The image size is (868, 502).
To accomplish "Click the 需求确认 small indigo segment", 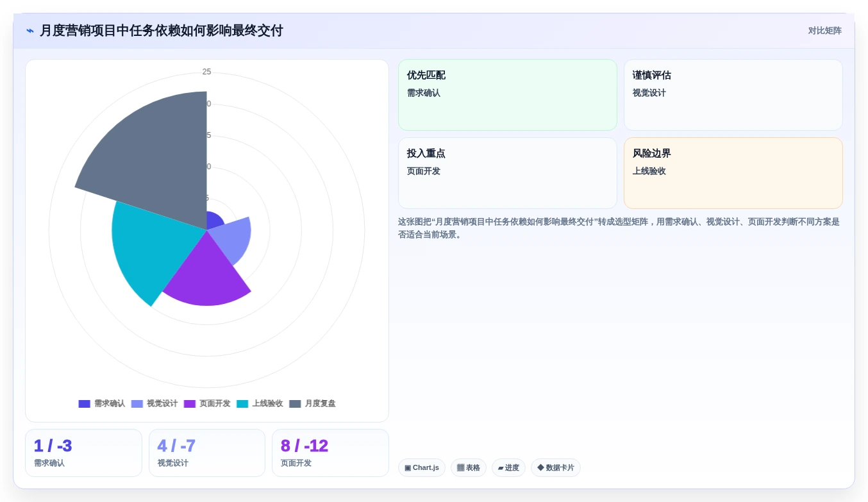I will point(214,221).
